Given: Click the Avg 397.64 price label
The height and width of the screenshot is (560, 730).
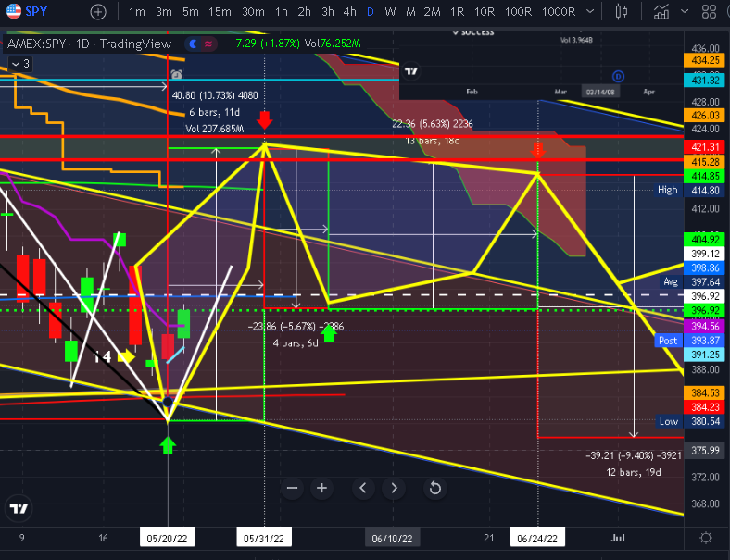Looking at the screenshot, I should 693,282.
